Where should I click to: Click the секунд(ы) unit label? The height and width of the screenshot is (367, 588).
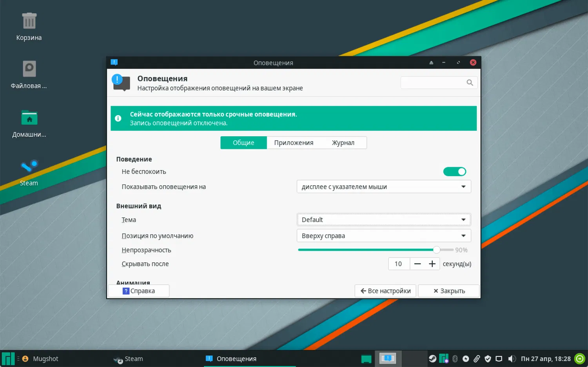click(x=457, y=264)
